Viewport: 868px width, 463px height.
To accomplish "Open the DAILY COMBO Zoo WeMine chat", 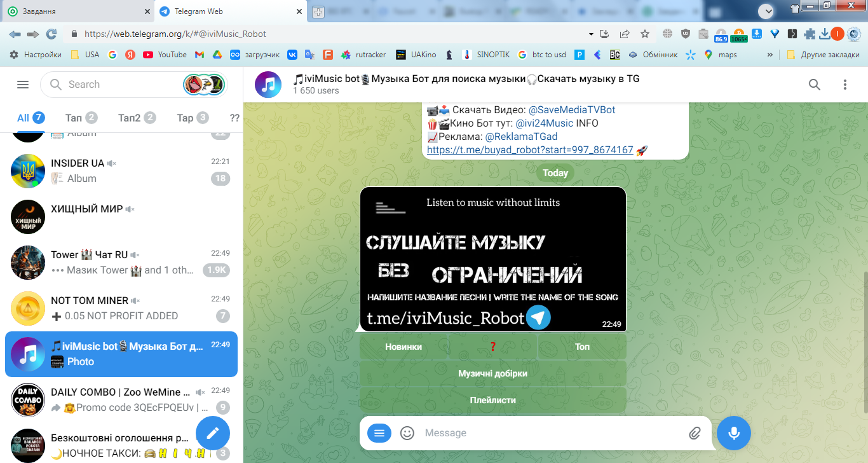I will pos(121,399).
